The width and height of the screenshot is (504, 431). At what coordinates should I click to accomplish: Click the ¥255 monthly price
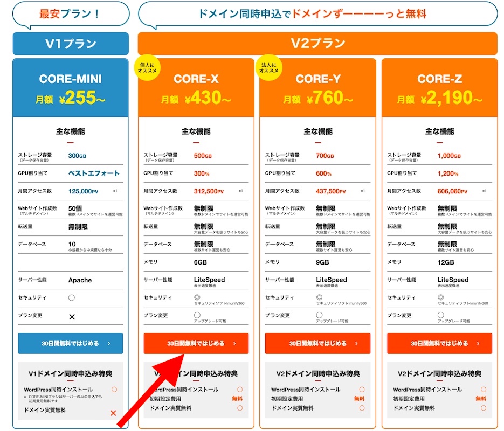pyautogui.click(x=82, y=98)
